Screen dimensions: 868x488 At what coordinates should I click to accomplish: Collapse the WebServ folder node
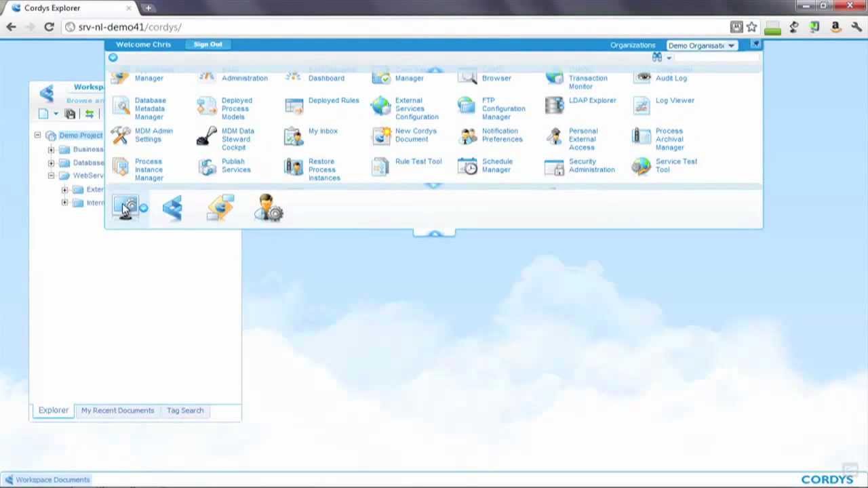(51, 176)
